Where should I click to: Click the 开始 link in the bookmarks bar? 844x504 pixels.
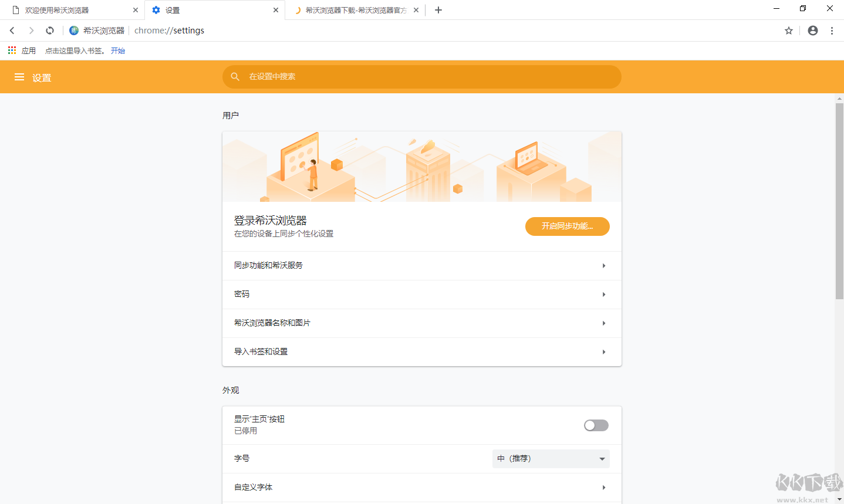point(117,50)
